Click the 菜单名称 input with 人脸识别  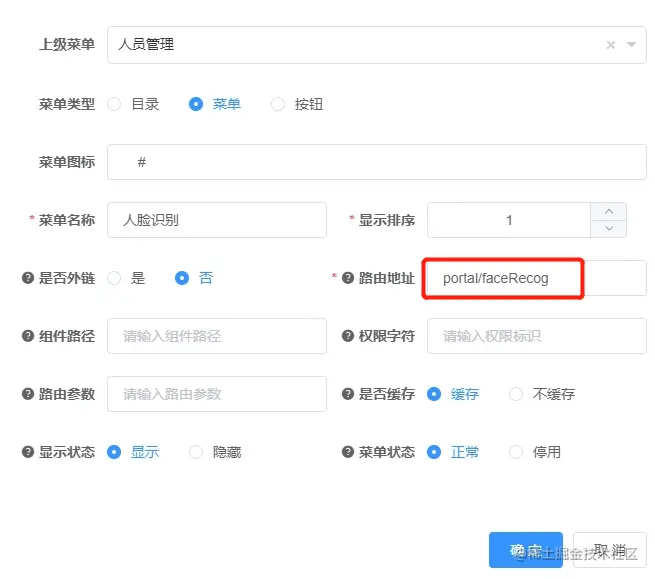(x=217, y=220)
